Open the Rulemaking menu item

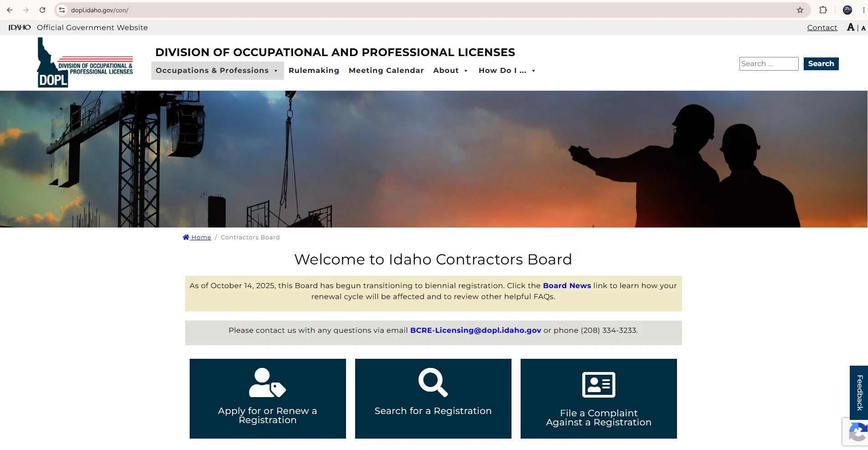click(314, 71)
